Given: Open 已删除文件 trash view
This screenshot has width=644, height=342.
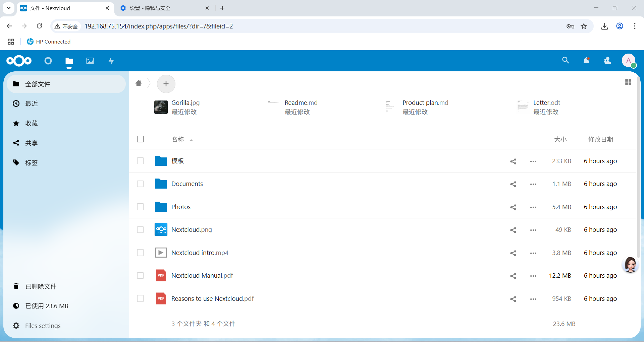Looking at the screenshot, I should [x=66, y=286].
